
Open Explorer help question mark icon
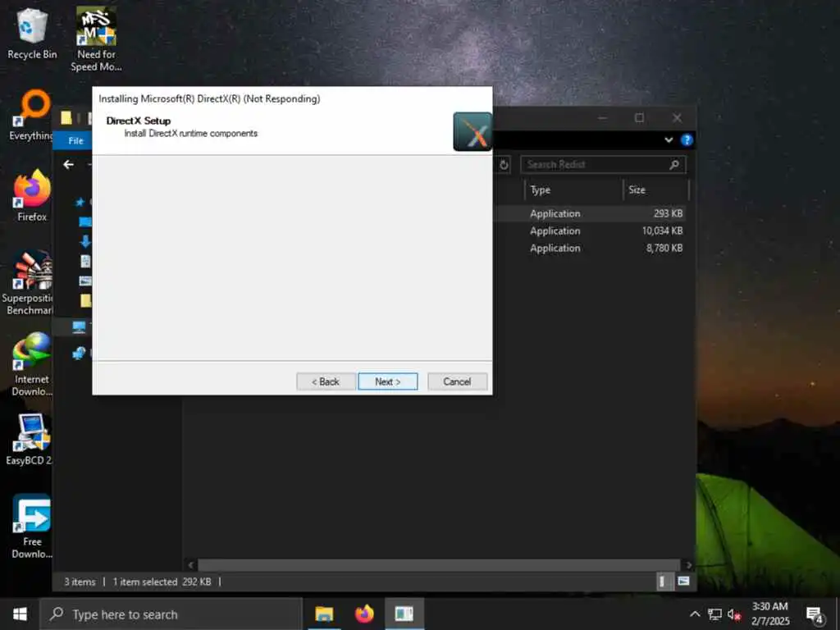687,140
